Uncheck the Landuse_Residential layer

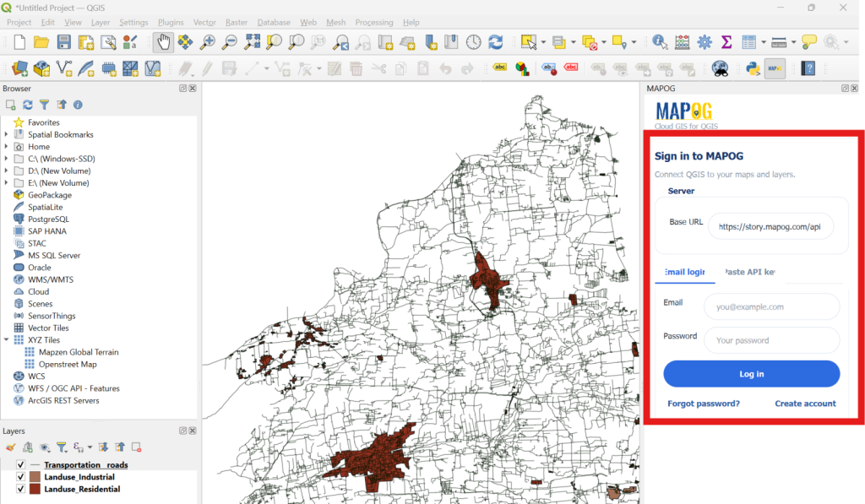coord(20,489)
